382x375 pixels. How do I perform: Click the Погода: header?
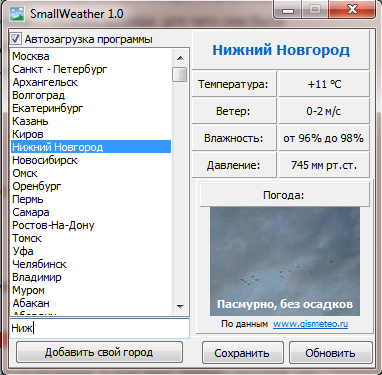pos(284,195)
